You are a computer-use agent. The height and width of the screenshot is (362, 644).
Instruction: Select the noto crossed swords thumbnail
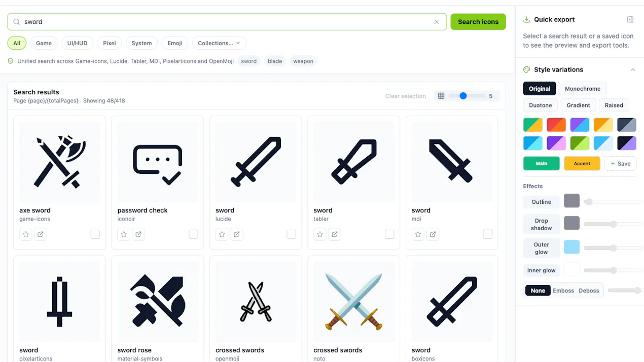354,302
